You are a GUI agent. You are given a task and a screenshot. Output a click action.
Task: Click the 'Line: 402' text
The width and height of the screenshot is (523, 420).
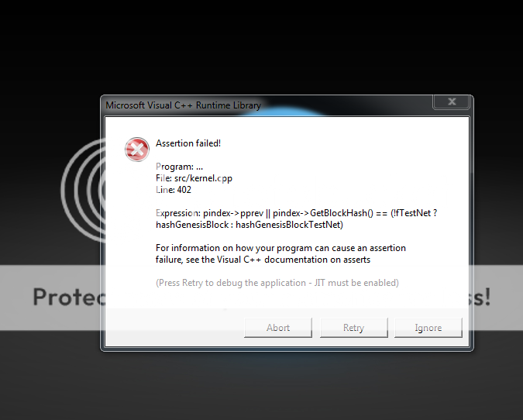click(x=174, y=190)
